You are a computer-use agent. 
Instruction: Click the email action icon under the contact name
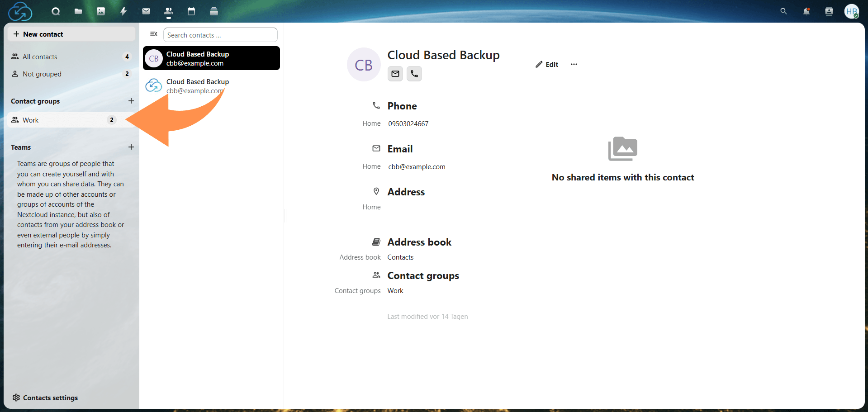(395, 74)
